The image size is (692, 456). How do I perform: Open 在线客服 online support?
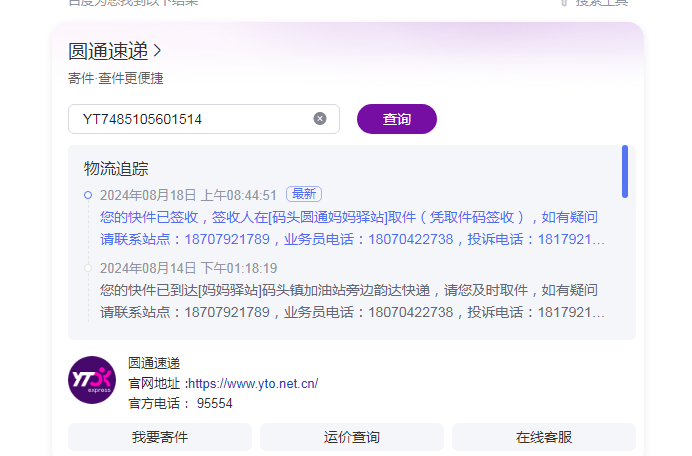(x=544, y=437)
